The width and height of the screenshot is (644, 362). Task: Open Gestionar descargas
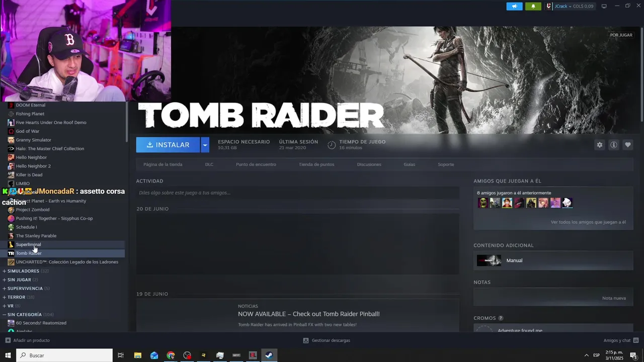[x=327, y=340]
